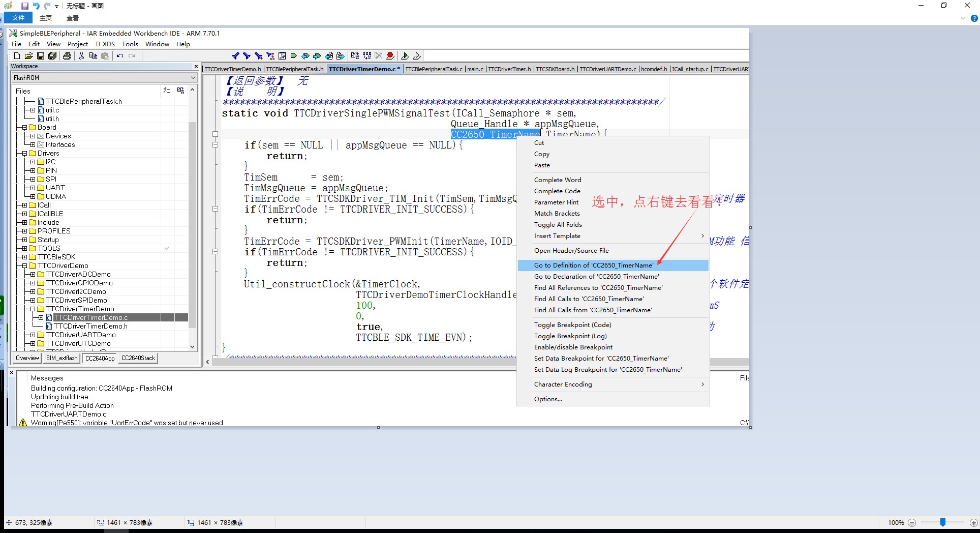
Task: Click the Paint redo arrow in title bar
Action: pos(47,6)
